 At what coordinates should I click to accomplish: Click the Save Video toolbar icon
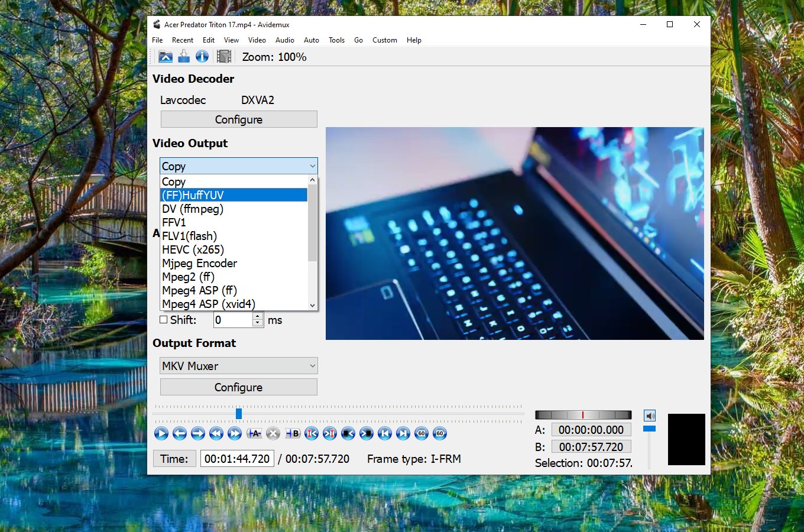(184, 57)
